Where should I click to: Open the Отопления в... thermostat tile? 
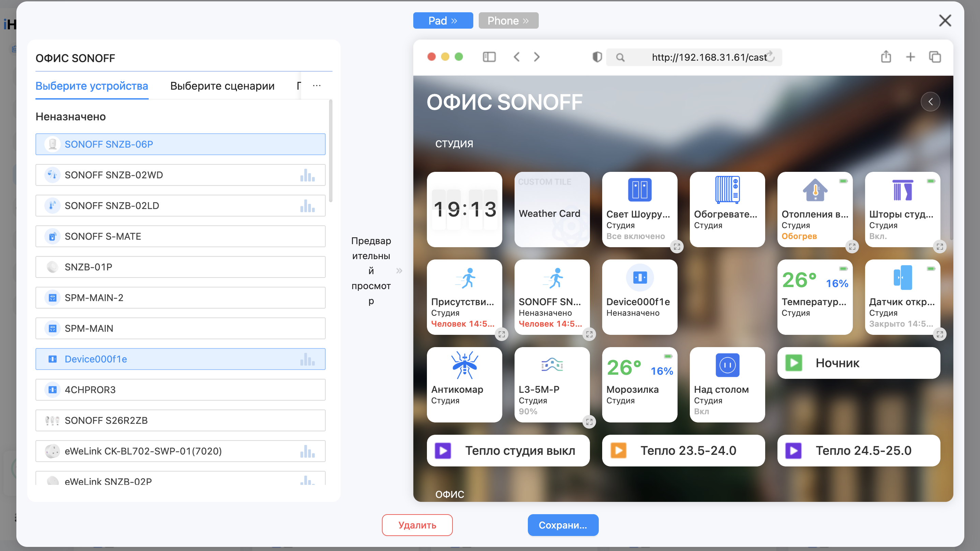(x=815, y=210)
